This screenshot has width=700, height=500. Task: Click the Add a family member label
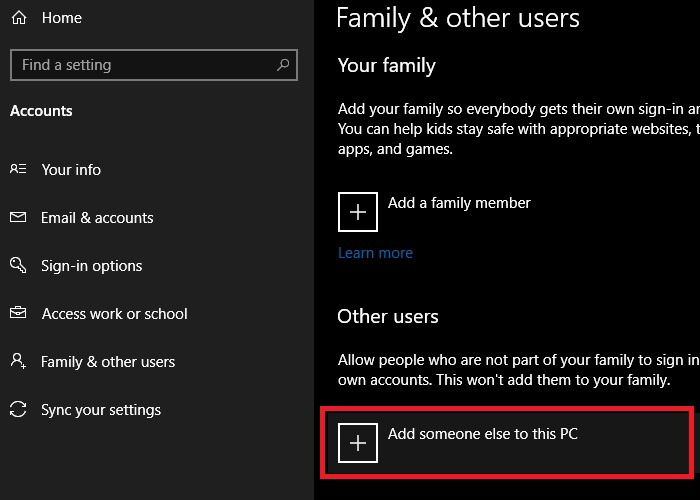point(459,203)
